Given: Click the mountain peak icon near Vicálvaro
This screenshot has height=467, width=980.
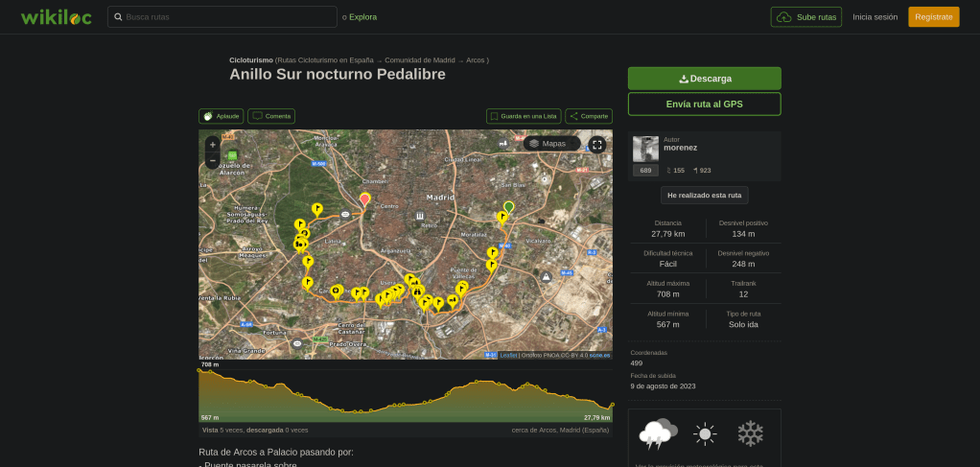Looking at the screenshot, I should (547, 276).
